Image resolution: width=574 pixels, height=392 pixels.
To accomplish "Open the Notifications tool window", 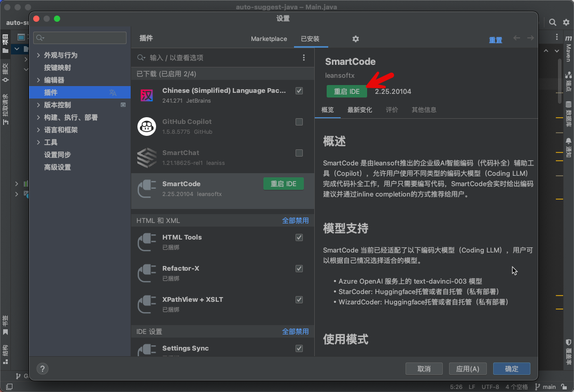I will pos(568,147).
